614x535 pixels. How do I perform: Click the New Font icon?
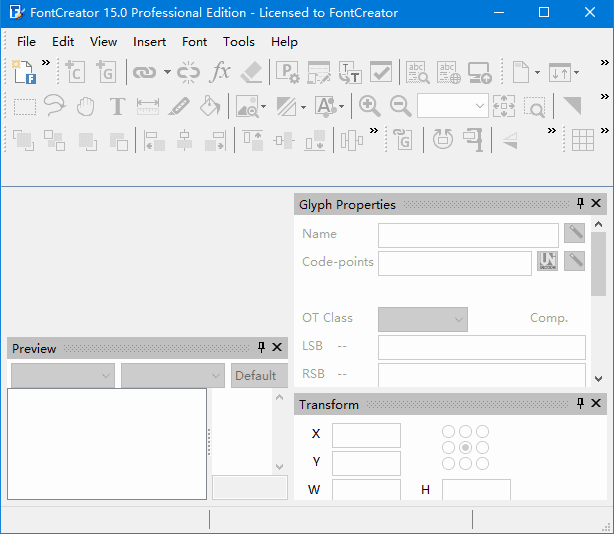(24, 72)
